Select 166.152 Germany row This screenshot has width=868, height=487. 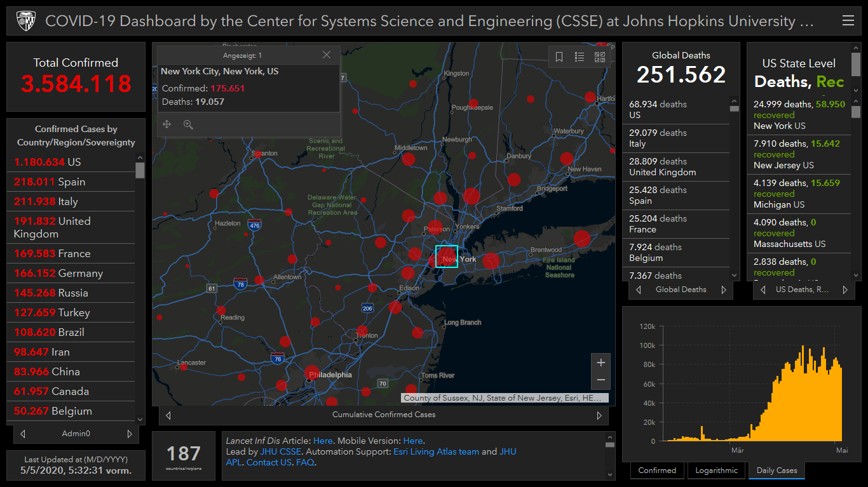point(71,273)
